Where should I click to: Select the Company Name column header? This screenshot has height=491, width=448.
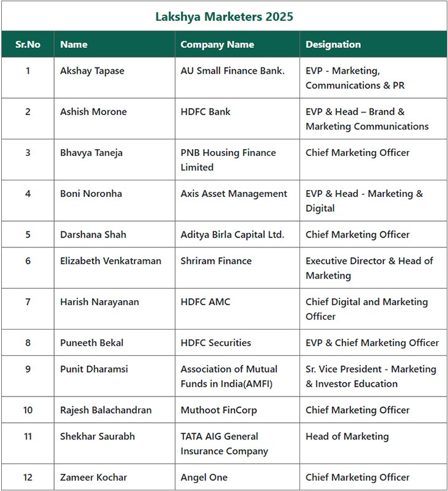(x=238, y=44)
